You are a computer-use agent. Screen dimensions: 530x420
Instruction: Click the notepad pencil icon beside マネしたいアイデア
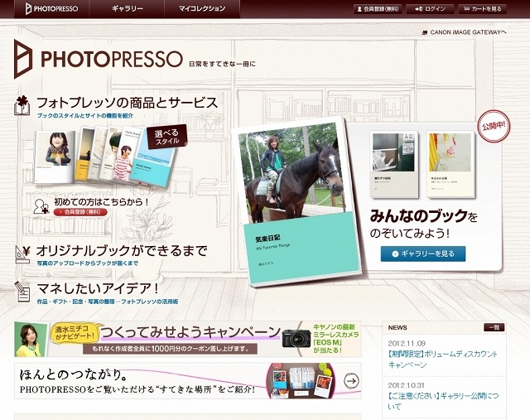point(22,292)
